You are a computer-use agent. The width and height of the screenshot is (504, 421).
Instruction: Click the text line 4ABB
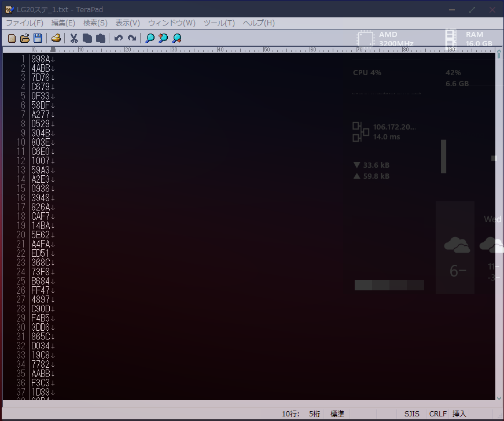(41, 68)
